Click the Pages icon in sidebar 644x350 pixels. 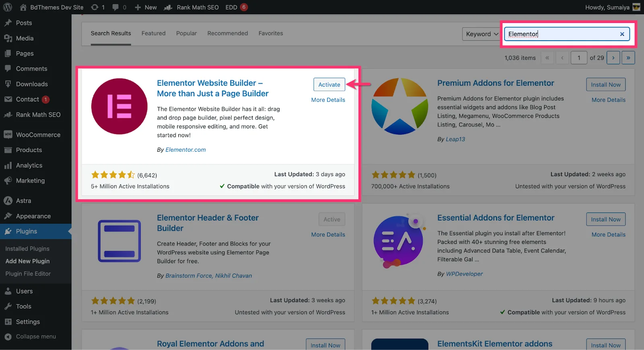pos(8,54)
